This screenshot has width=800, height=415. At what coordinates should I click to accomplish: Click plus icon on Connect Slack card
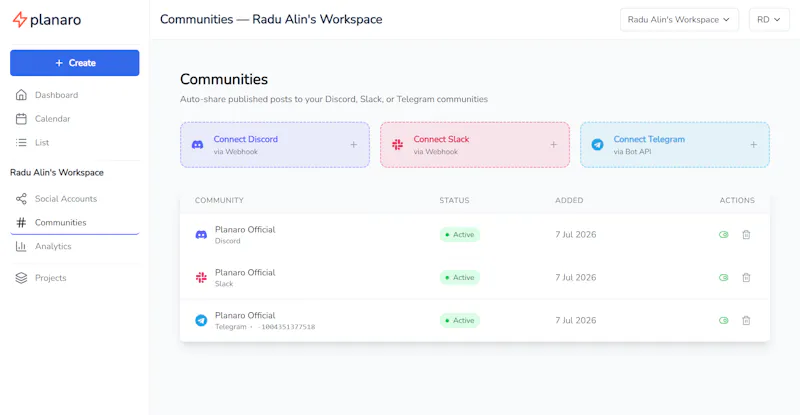click(554, 145)
